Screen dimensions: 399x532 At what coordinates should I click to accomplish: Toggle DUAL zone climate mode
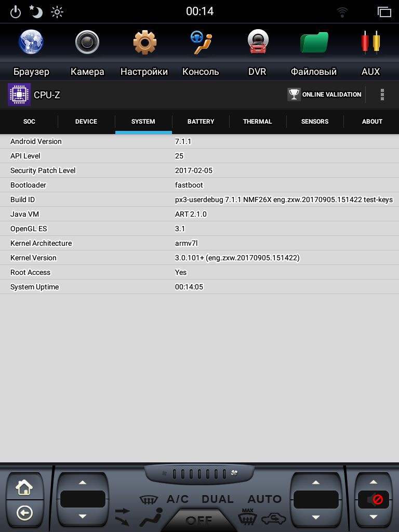218,499
